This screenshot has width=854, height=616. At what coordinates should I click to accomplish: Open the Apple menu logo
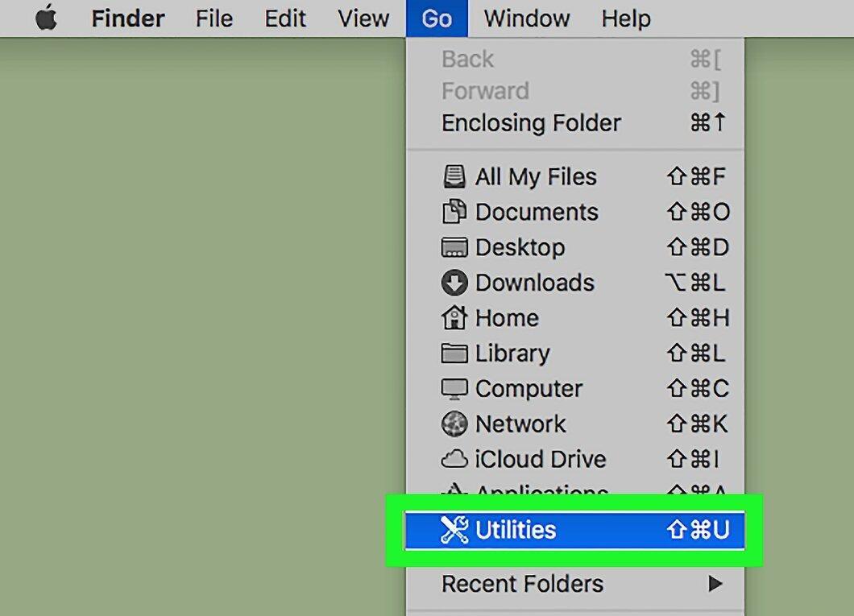tap(46, 18)
